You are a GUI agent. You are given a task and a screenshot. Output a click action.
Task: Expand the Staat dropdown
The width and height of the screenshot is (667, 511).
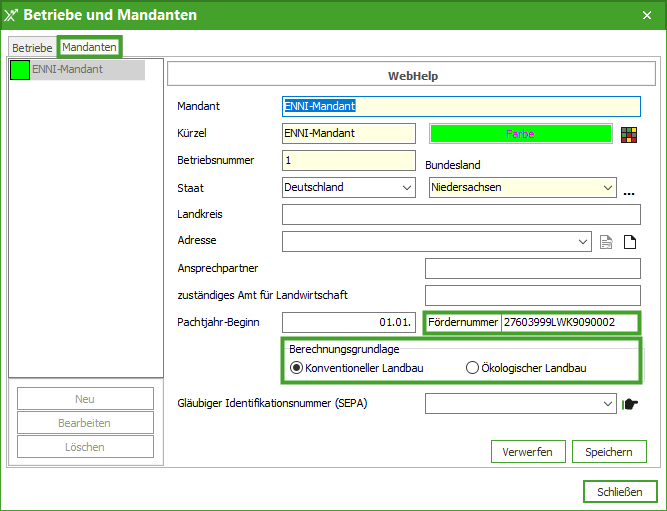406,187
